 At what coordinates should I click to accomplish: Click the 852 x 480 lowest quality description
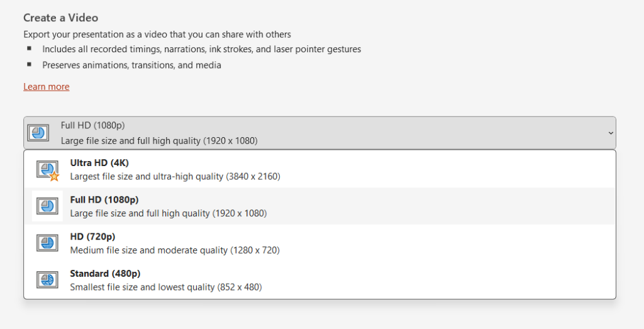tap(165, 287)
